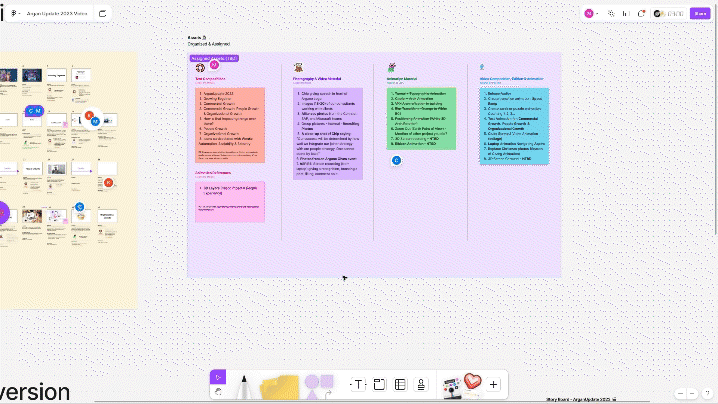Select the green Animation Material note
This screenshot has width=718, height=404.
(x=420, y=116)
